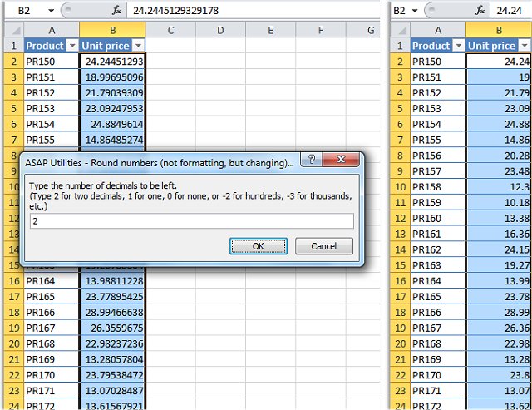Select row 10 header in right sheet
The height and width of the screenshot is (410, 532).
[401, 187]
